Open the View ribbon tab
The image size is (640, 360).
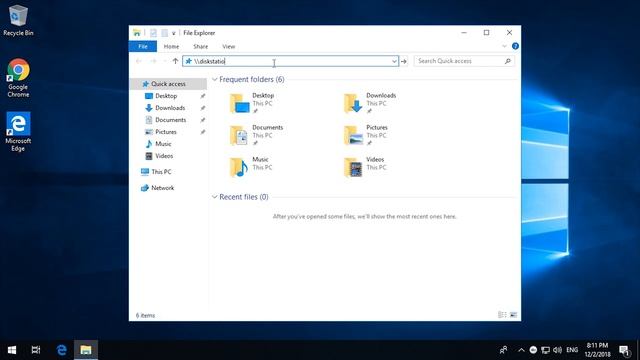coord(229,47)
